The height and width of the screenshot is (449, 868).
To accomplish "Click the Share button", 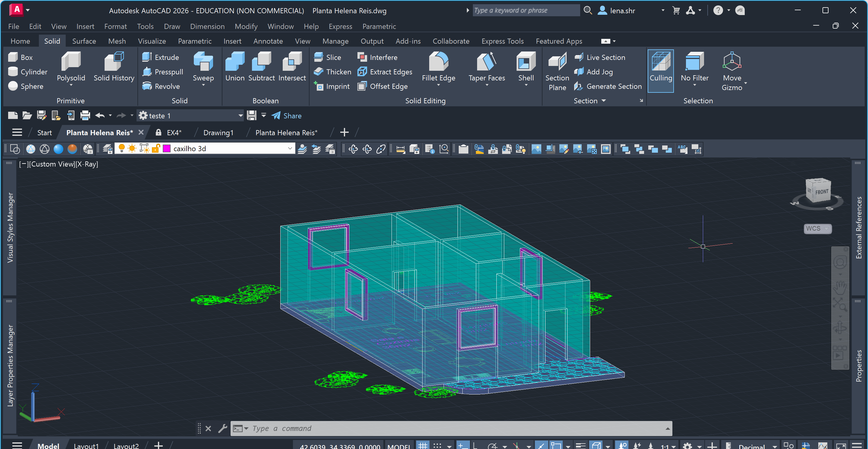I will click(x=286, y=116).
